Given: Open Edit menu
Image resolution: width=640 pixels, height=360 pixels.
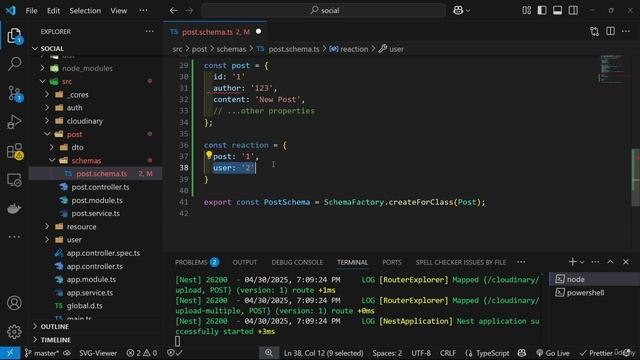Looking at the screenshot, I should click(x=53, y=11).
